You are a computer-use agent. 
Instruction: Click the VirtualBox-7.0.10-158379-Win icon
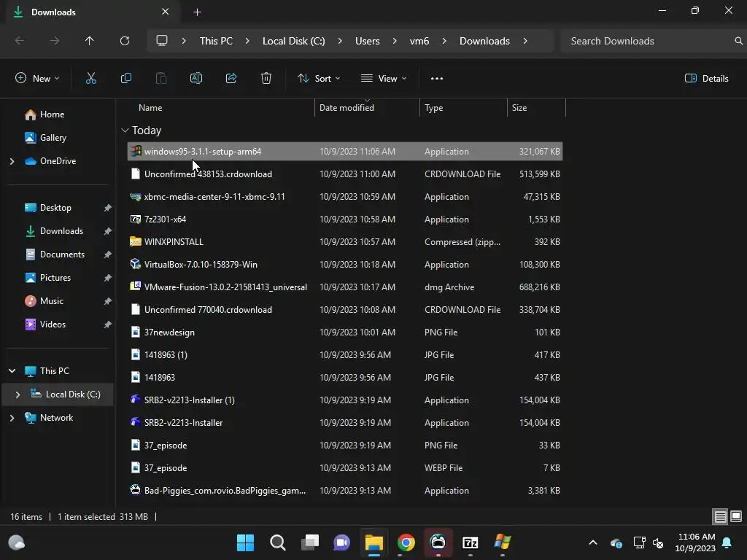click(x=136, y=264)
